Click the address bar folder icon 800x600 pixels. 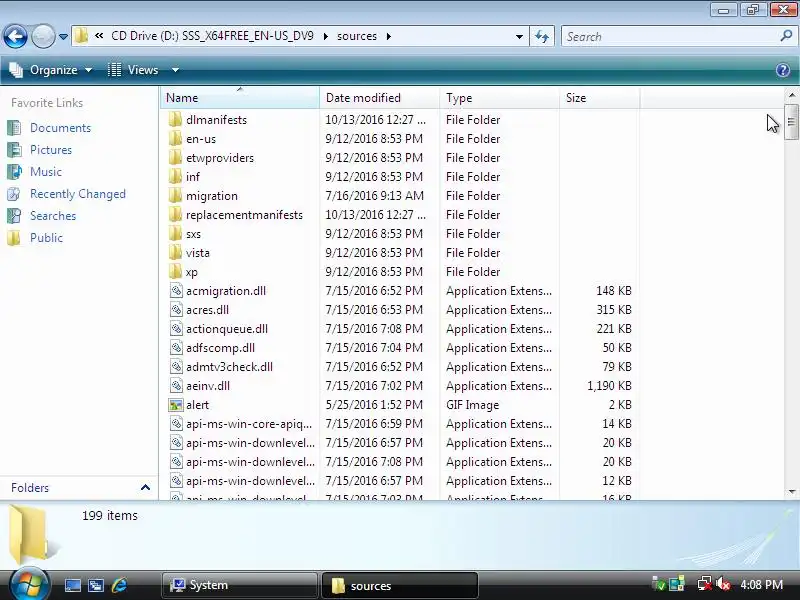(x=81, y=36)
